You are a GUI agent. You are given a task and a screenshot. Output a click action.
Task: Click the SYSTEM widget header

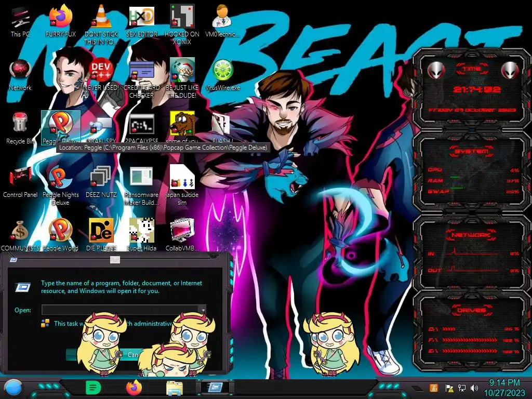pyautogui.click(x=472, y=151)
